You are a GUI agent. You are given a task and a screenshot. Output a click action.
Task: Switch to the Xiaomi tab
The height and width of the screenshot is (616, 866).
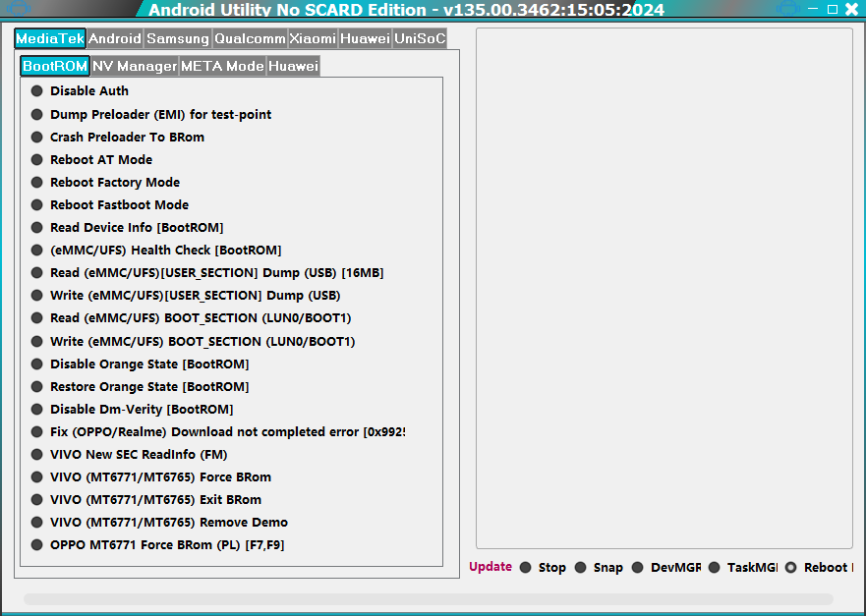click(313, 39)
